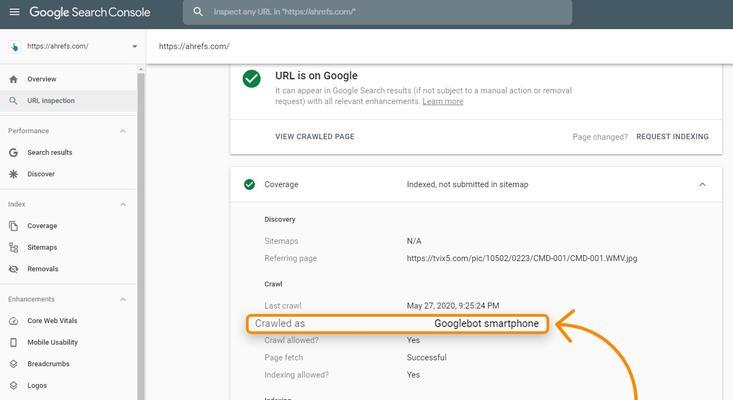The width and height of the screenshot is (733, 400).
Task: Click the Sitemaps tree icon
Action: (14, 248)
